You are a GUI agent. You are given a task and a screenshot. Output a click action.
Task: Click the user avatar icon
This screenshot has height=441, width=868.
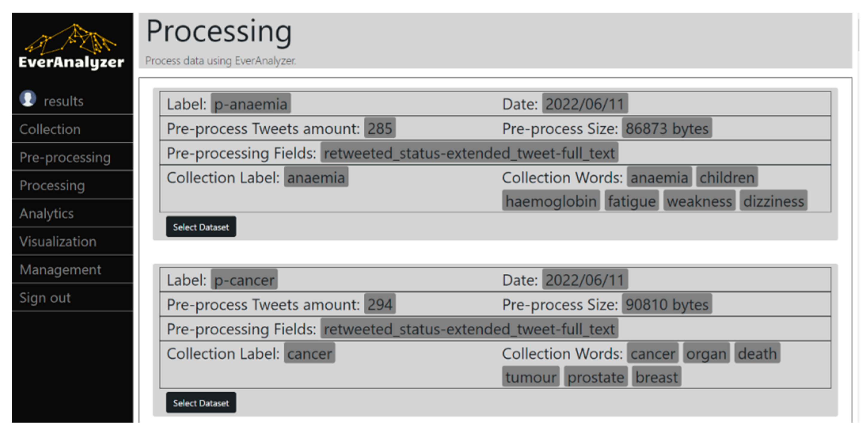click(27, 99)
